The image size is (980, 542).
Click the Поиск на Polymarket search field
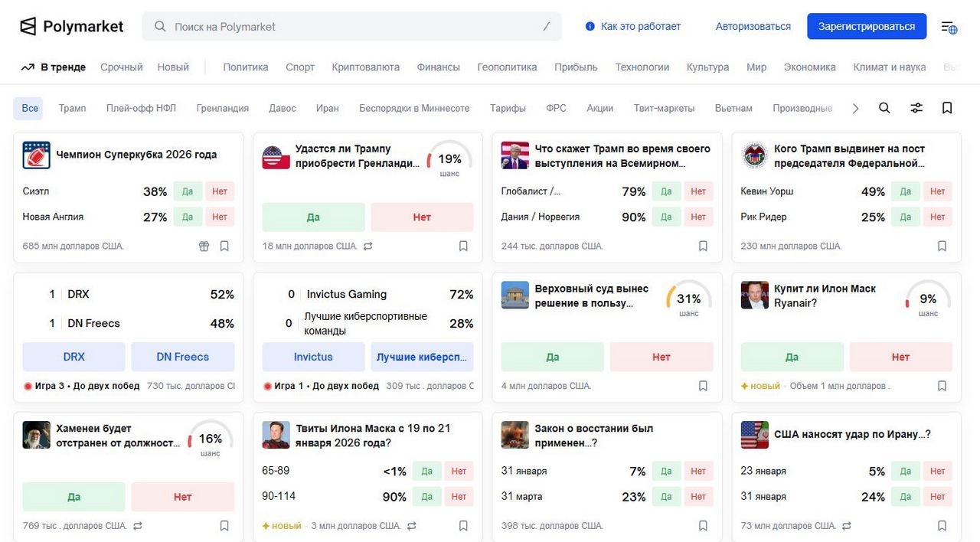[x=352, y=26]
